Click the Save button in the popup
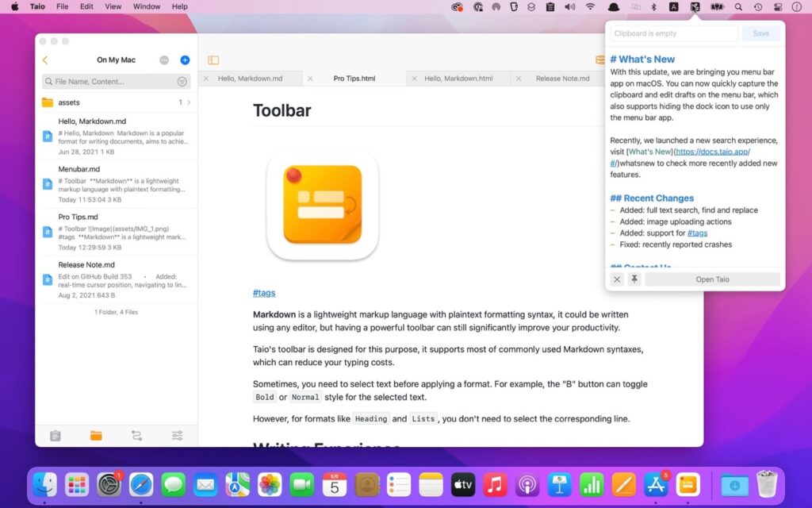 [x=760, y=33]
